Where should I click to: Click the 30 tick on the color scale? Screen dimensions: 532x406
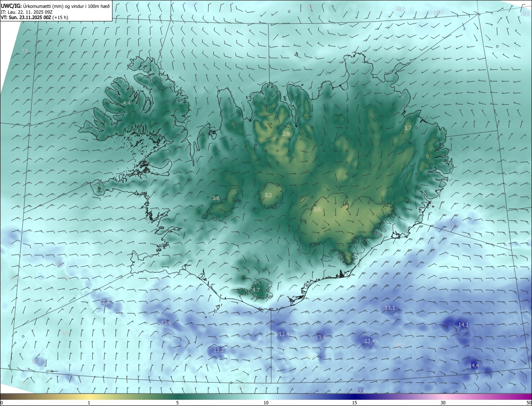443,403
